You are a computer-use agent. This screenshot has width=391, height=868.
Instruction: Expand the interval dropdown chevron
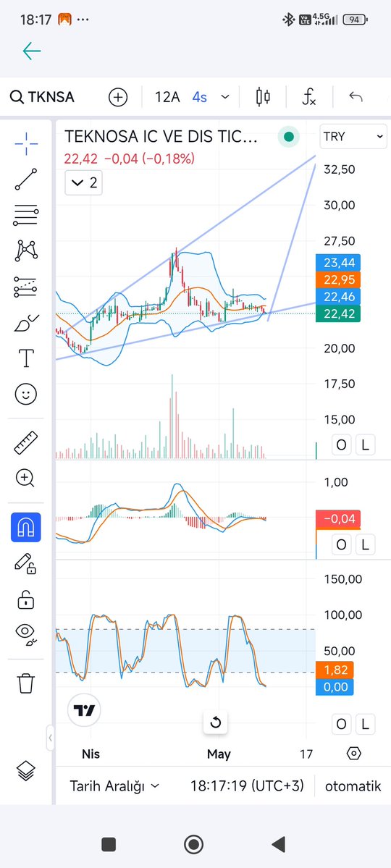coord(225,98)
